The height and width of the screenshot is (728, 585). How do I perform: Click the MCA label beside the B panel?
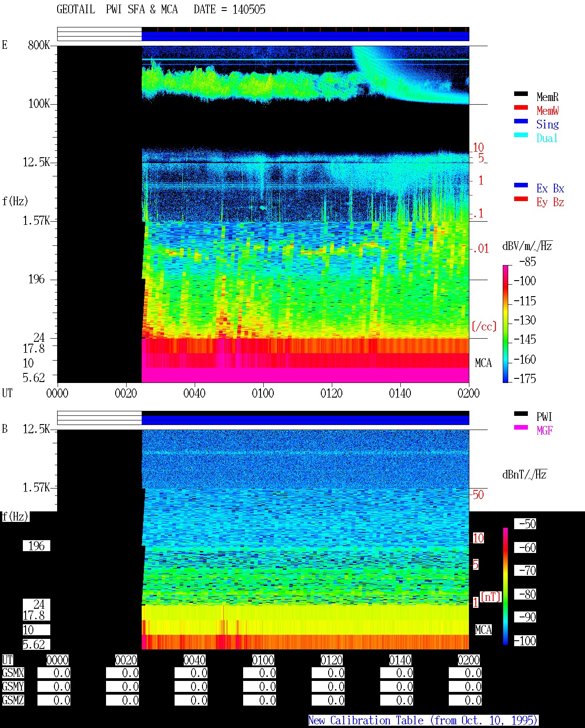click(483, 630)
